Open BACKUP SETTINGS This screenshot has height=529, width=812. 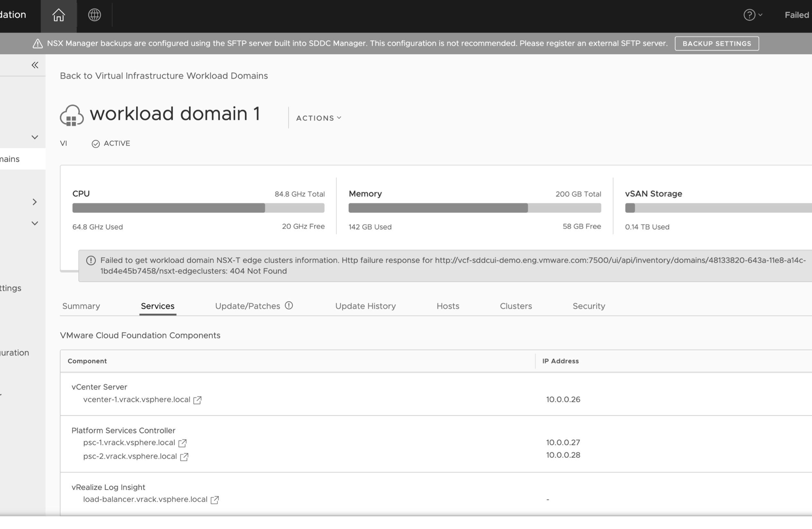tap(717, 44)
